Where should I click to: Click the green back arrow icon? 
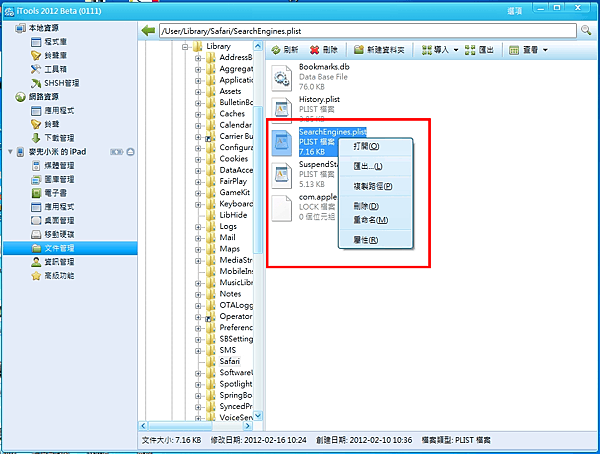tap(148, 31)
